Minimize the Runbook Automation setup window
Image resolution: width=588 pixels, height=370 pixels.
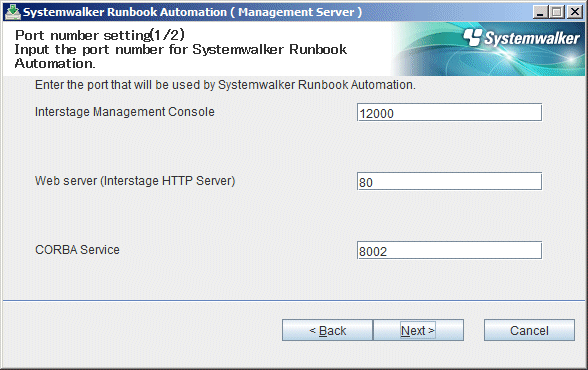(x=540, y=12)
